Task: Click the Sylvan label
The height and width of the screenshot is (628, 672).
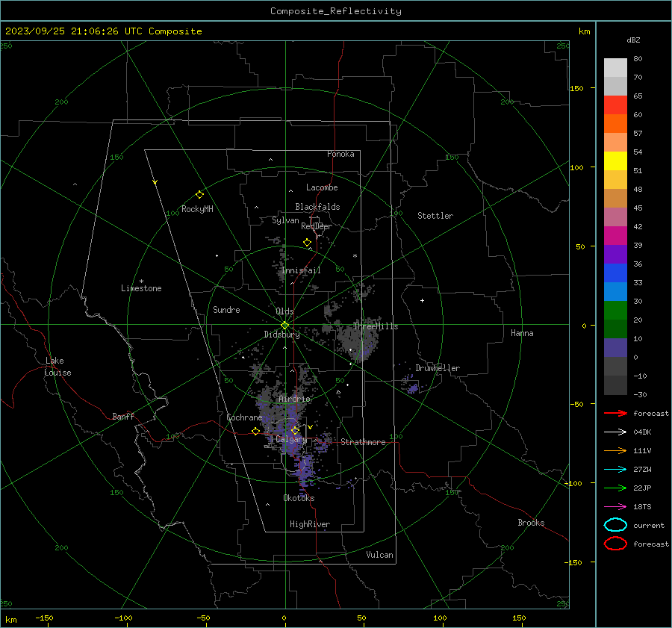Action: [285, 220]
